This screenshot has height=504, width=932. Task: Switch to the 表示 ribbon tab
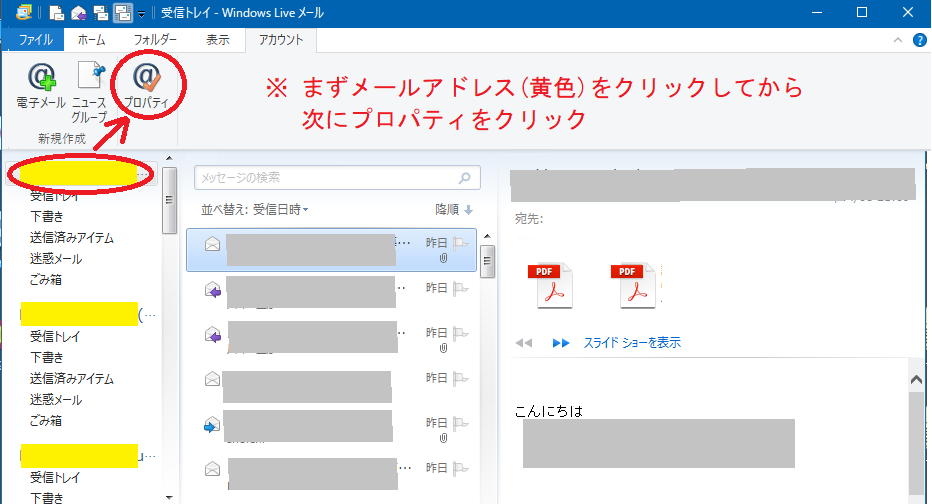point(218,40)
